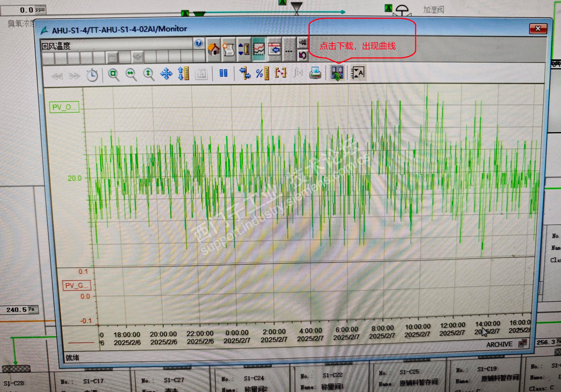This screenshot has width=561, height=392.
Task: Click the download archive data icon
Action: 337,74
